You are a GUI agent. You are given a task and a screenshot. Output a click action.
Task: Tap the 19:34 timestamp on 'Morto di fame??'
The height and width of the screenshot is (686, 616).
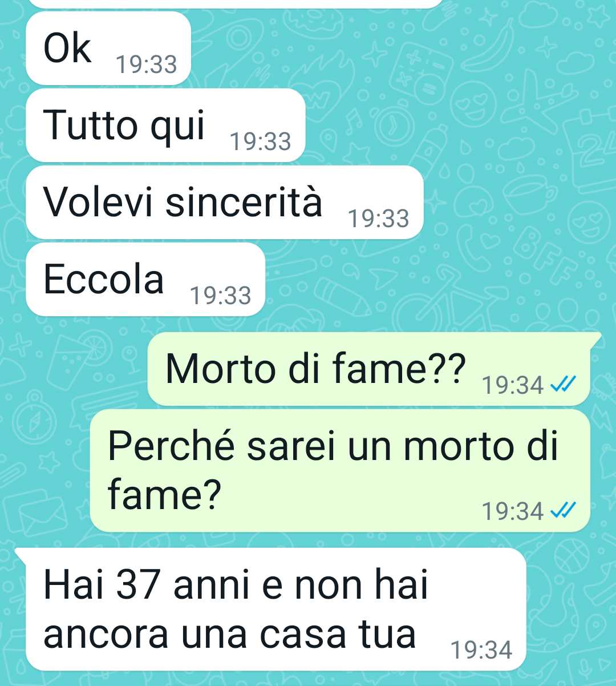[x=513, y=386]
